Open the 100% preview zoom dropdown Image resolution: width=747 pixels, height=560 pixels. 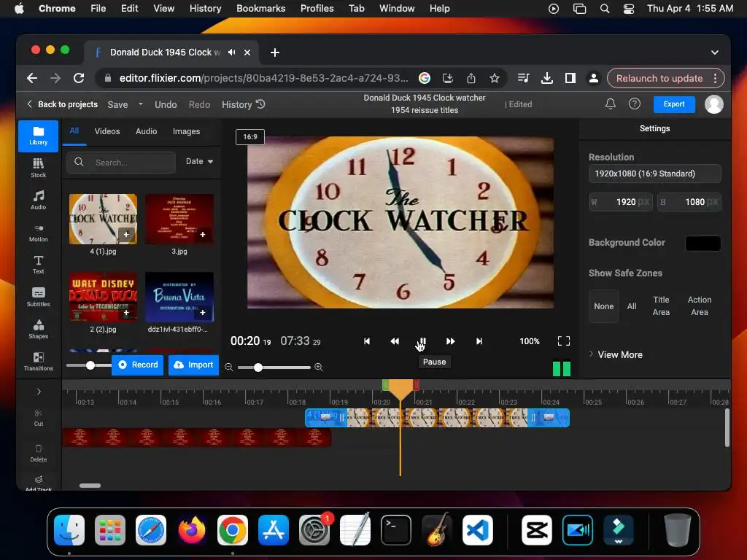tap(530, 341)
